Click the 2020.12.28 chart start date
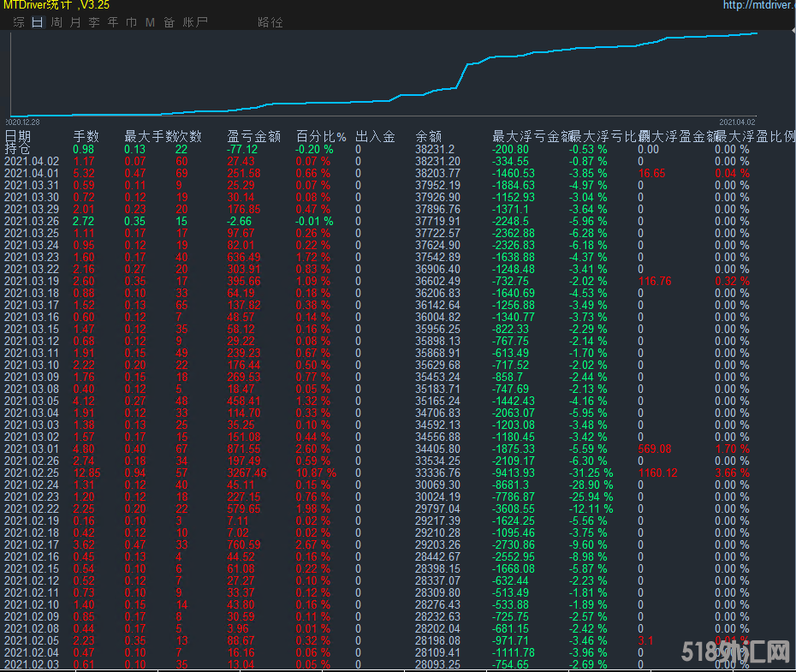Viewport: 796px width, 672px height. (x=23, y=122)
